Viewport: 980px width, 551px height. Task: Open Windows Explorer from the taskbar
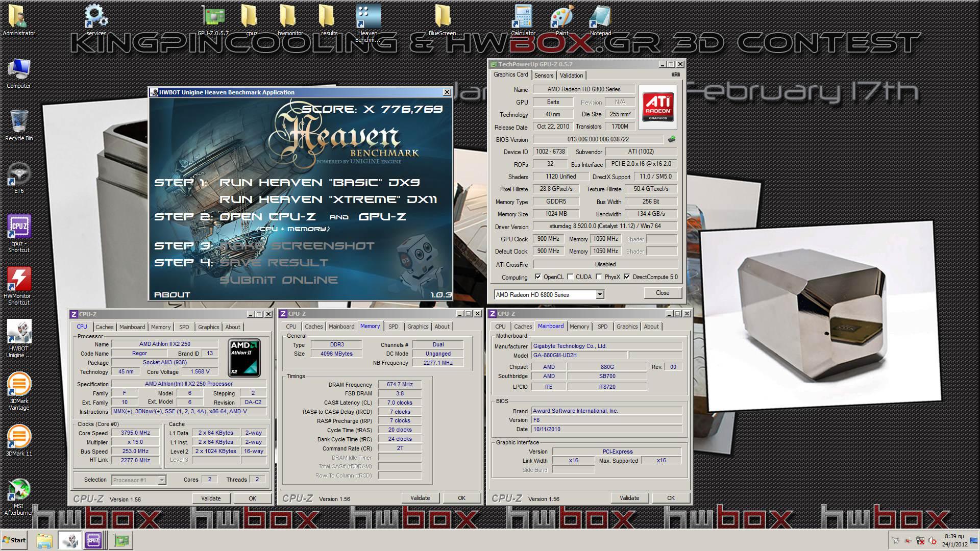point(44,541)
